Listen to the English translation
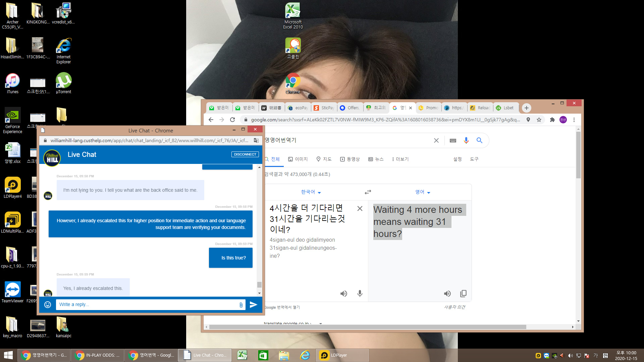This screenshot has width=644, height=362. pos(447,294)
